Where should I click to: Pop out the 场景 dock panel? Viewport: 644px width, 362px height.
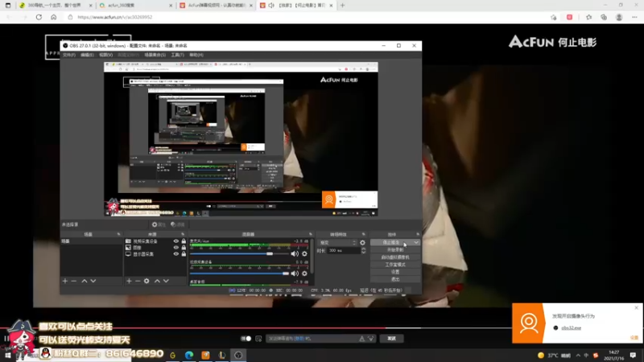point(118,234)
